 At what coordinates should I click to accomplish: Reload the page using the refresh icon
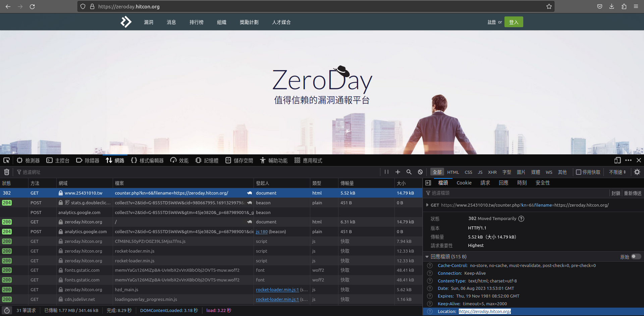click(32, 6)
